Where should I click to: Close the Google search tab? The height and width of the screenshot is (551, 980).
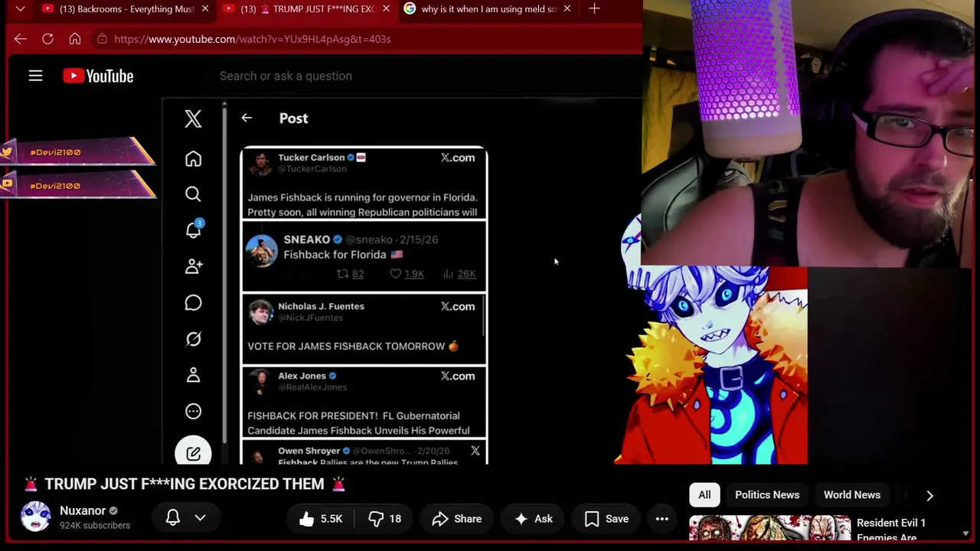(567, 8)
